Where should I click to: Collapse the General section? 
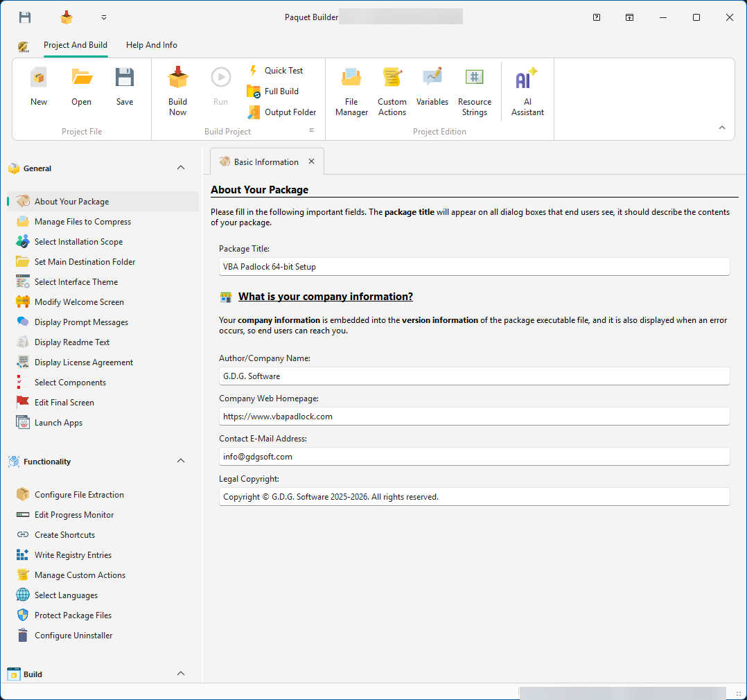(x=180, y=167)
